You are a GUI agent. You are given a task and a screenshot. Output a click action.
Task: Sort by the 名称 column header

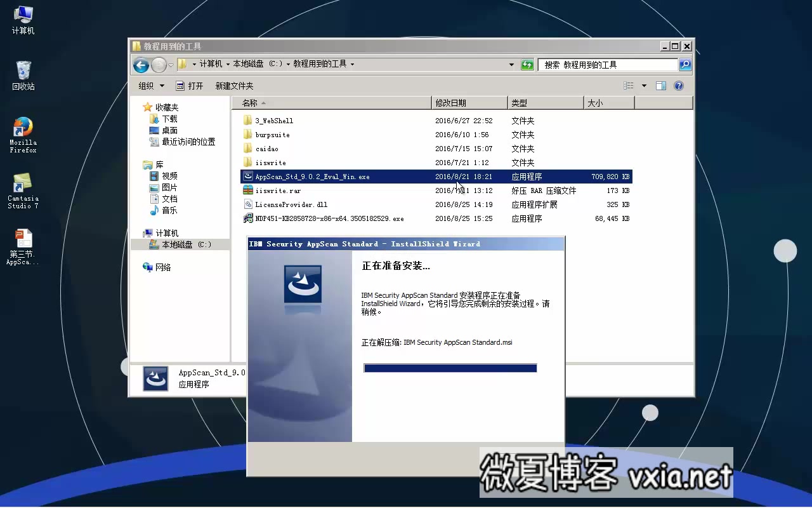(x=331, y=103)
